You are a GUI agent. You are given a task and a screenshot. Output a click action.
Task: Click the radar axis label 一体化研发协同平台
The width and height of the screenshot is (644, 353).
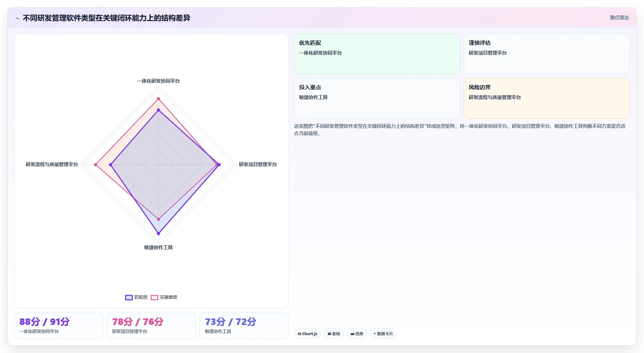(158, 81)
